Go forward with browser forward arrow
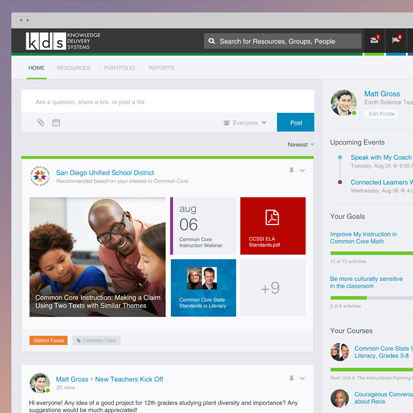Image resolution: width=413 pixels, height=413 pixels. pos(28,20)
